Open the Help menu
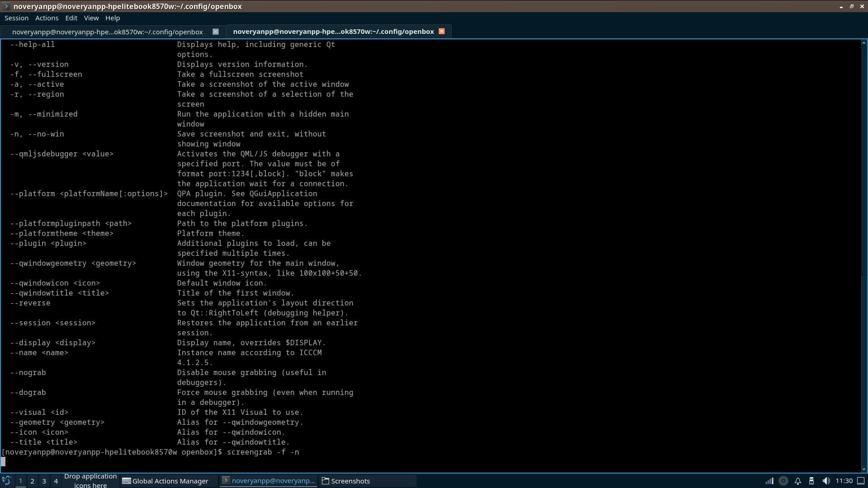 [113, 18]
